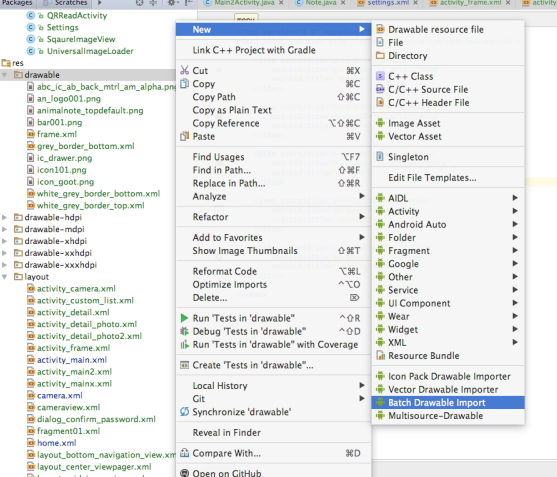Click the Compare With icon
This screenshot has width=557, height=477.
pos(184,453)
